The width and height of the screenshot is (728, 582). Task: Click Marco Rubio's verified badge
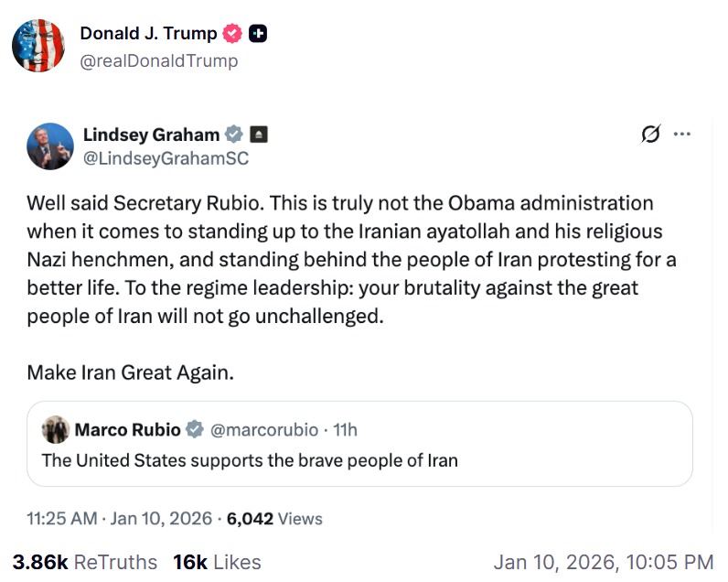point(195,429)
